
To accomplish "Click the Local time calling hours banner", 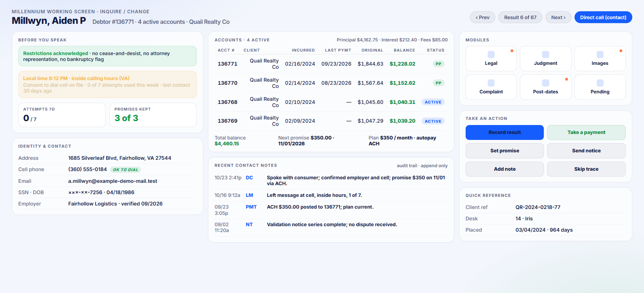I will click(107, 84).
